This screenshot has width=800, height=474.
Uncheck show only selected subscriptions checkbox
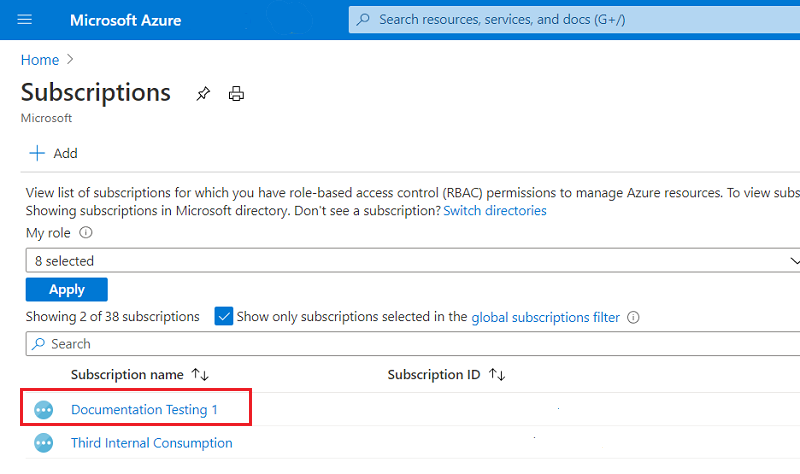point(224,316)
